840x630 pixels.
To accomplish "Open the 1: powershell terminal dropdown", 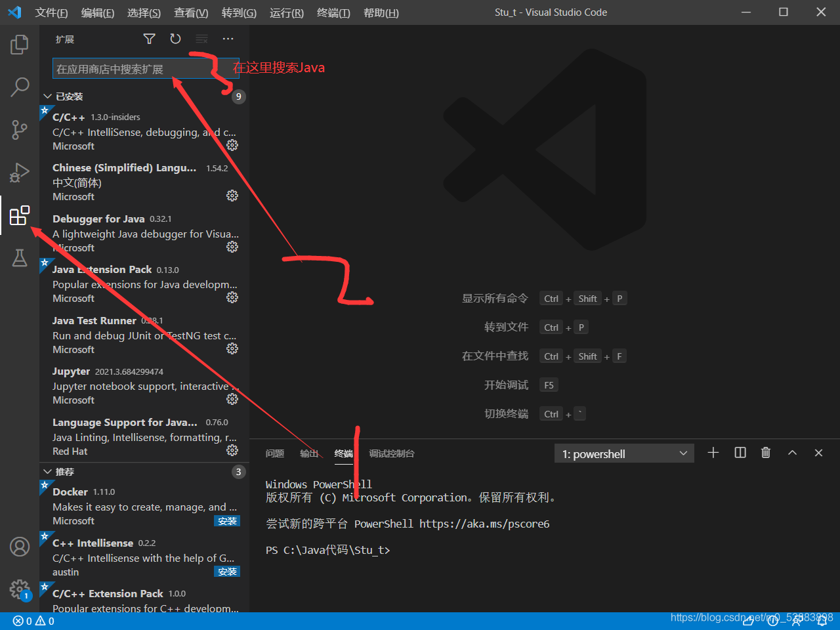I will pyautogui.click(x=624, y=453).
